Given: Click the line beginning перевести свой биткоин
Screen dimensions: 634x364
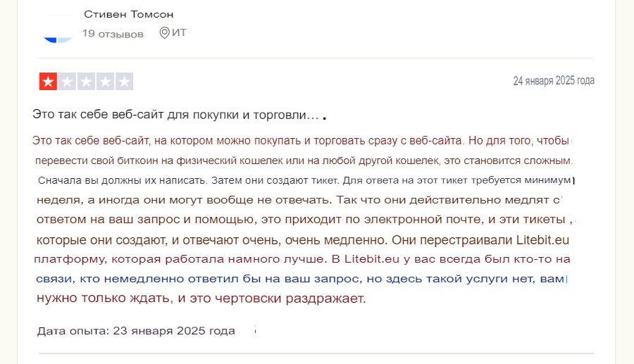Looking at the screenshot, I should click(x=304, y=161).
